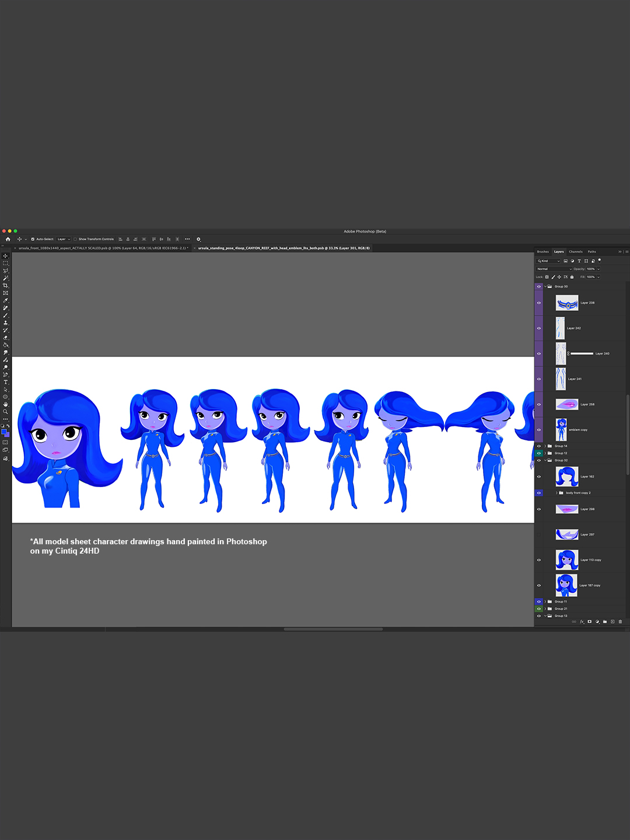
Task: Open the Auto-Select Layer dropdown
Action: pos(64,239)
